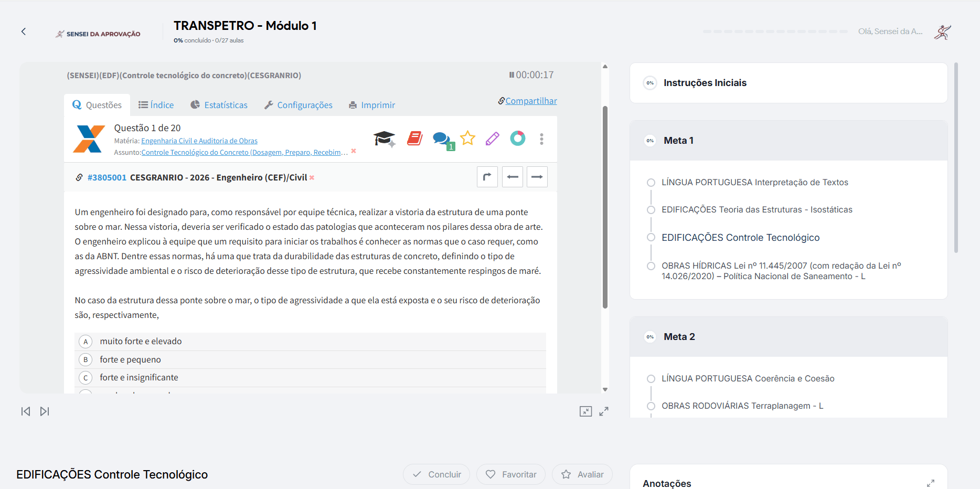Pause the timer showing 00:00:17

pyautogui.click(x=511, y=75)
